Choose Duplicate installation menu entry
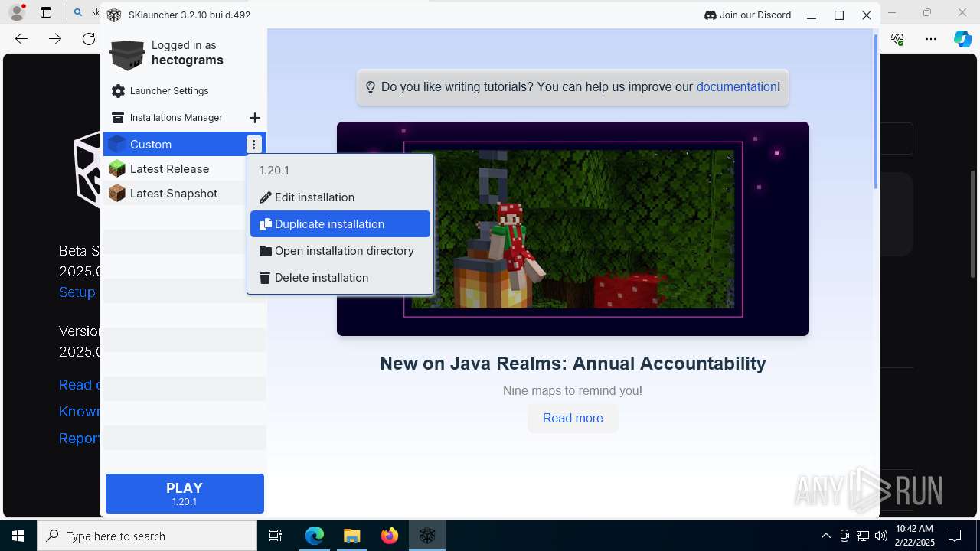Screen dimensions: 980x551 click(340, 224)
